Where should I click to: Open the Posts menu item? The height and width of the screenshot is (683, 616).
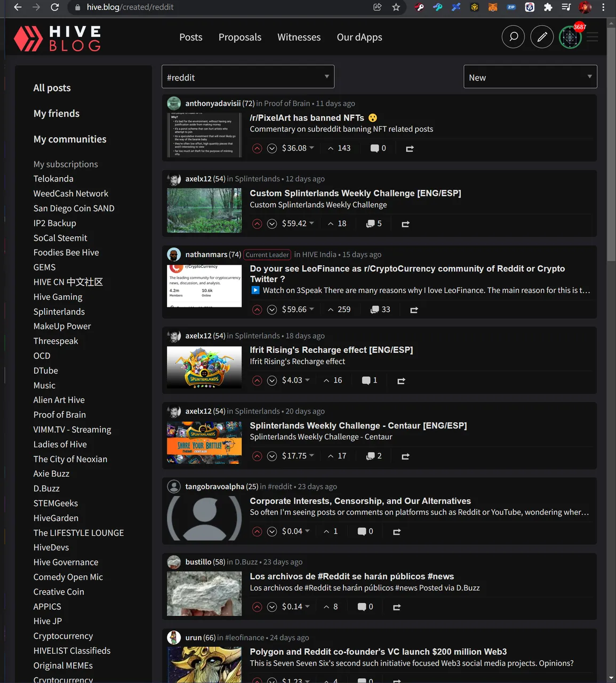click(191, 37)
